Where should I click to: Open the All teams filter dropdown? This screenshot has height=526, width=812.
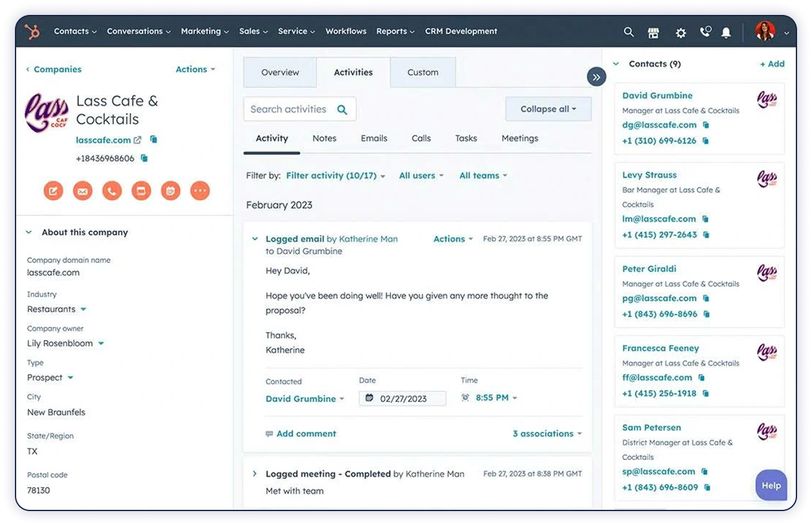click(483, 176)
